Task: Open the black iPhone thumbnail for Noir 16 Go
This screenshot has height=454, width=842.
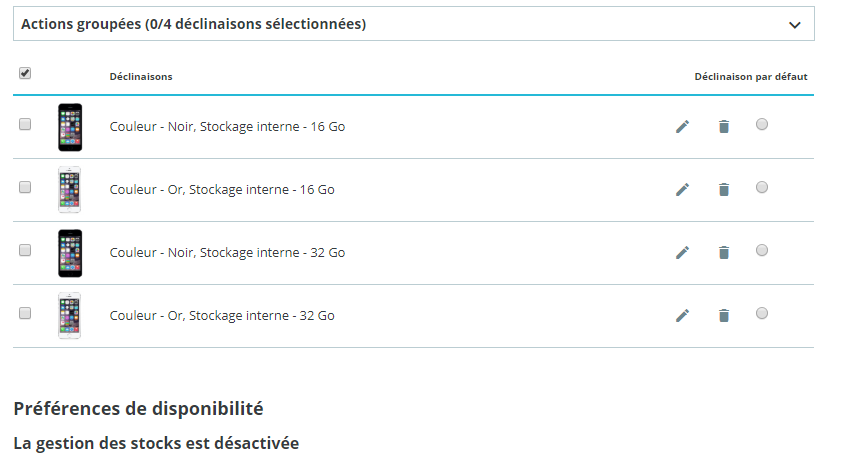Action: pos(70,127)
